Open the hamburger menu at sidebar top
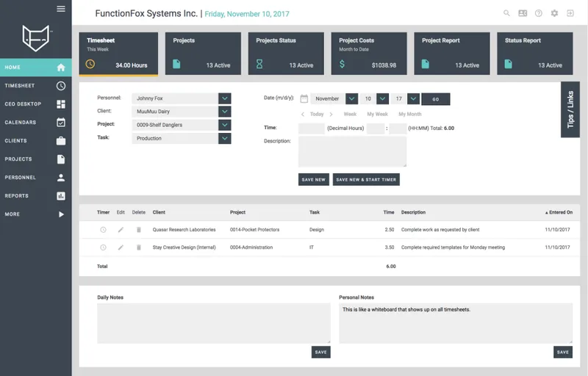Screen dimensions: 588x376 [x=61, y=9]
